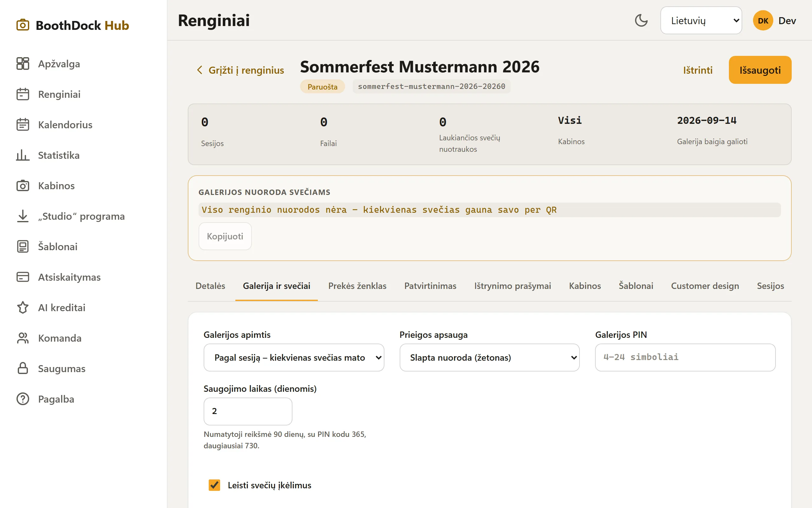Click the Galerija ir svečiai tab
The width and height of the screenshot is (812, 508).
coord(277,286)
